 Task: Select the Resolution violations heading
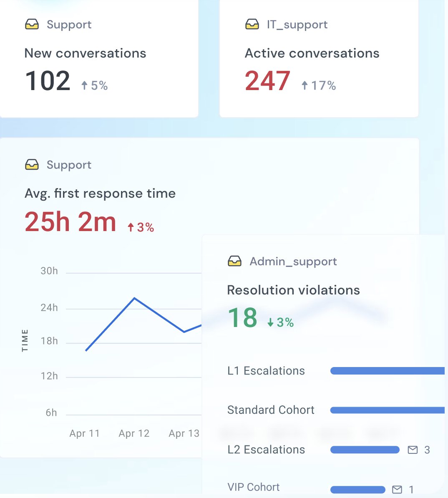point(293,290)
